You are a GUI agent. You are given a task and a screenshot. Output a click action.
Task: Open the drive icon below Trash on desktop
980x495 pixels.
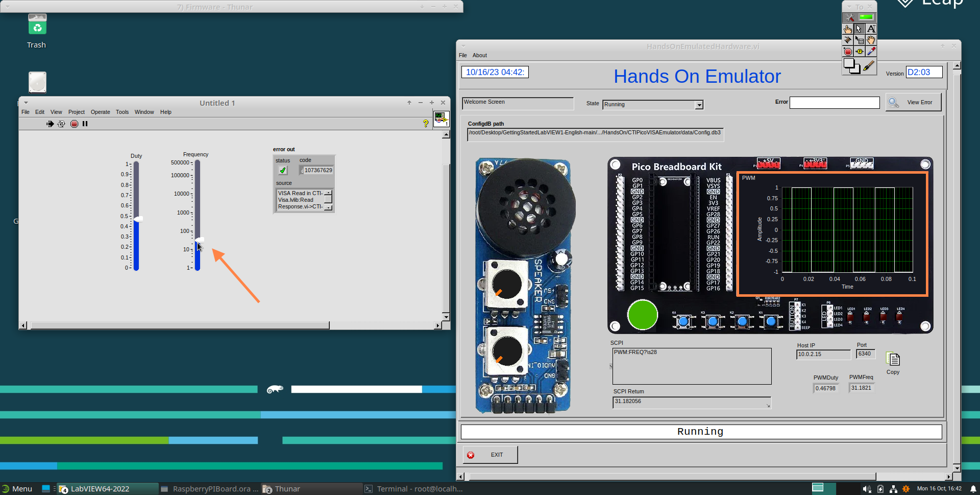tap(37, 82)
